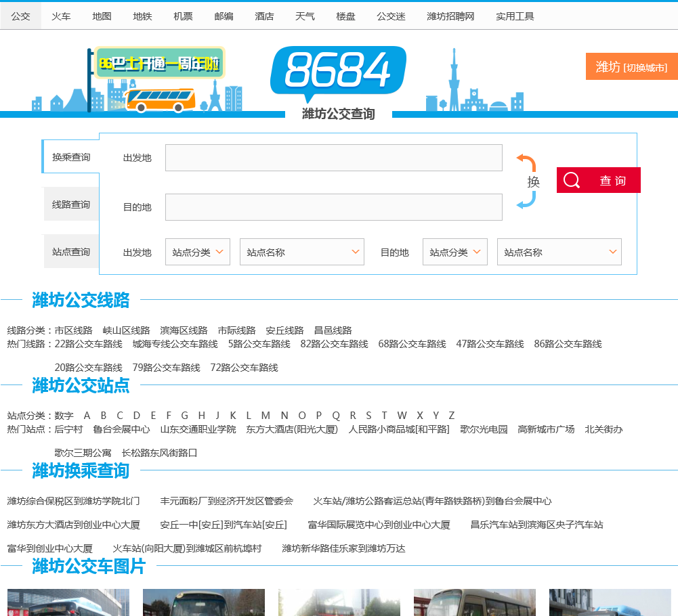
Task: Open the 72路公交车路线 link
Action: click(x=244, y=368)
